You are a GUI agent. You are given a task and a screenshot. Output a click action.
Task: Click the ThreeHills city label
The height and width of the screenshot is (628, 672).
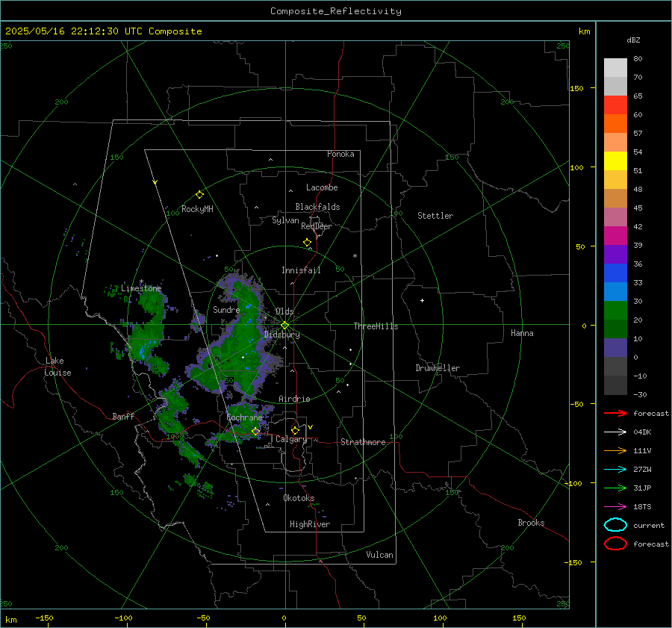click(x=376, y=326)
